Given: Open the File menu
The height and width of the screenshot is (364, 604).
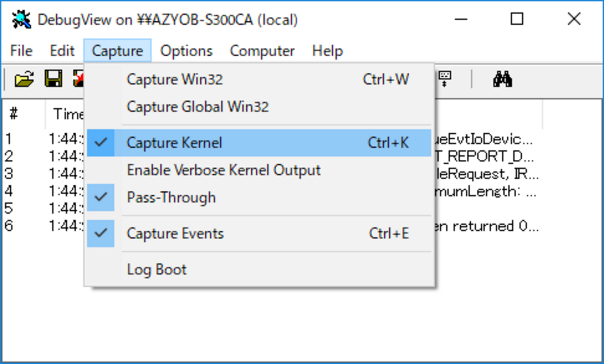Looking at the screenshot, I should (x=21, y=51).
